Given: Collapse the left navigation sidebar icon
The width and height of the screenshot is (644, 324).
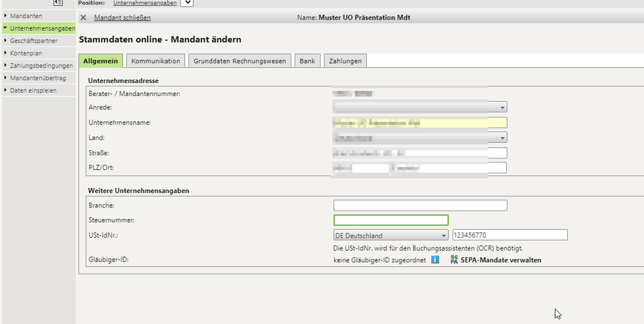Looking at the screenshot, I should (57, 3).
